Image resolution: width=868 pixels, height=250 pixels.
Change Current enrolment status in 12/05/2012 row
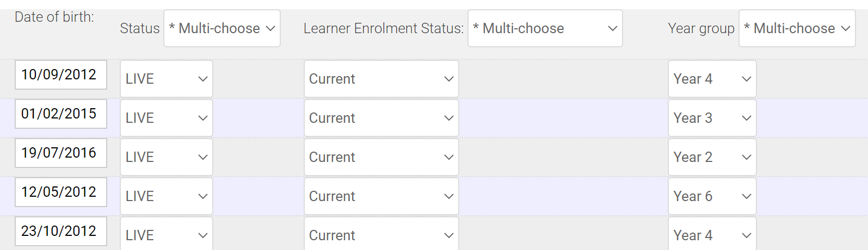(381, 196)
